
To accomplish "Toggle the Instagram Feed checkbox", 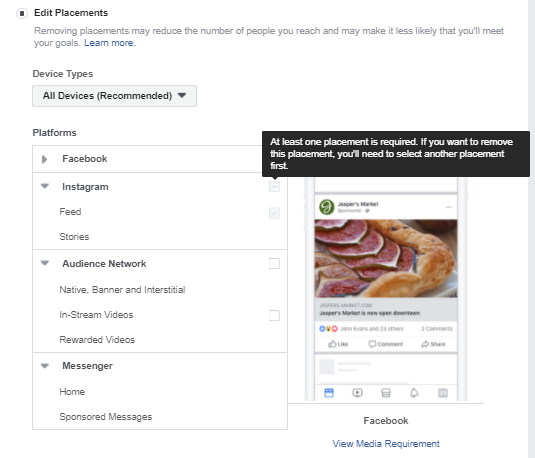I will [x=274, y=213].
